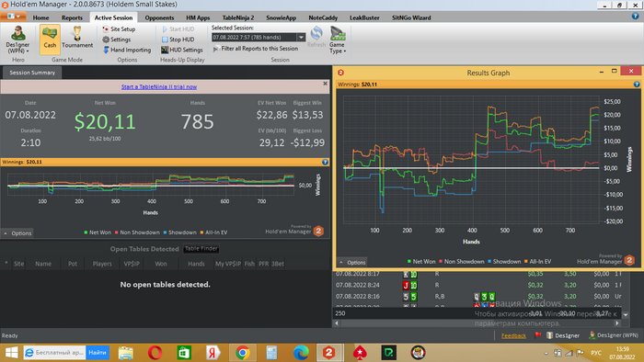Open Yandex browser from taskbar
Viewport: 644px width, 362px height.
point(213,353)
